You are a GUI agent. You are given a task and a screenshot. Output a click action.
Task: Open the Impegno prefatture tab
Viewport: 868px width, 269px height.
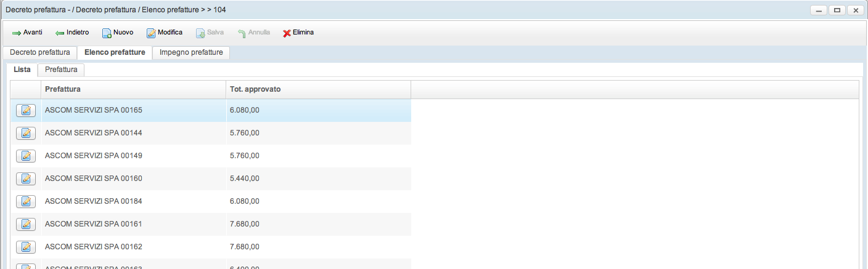[191, 53]
